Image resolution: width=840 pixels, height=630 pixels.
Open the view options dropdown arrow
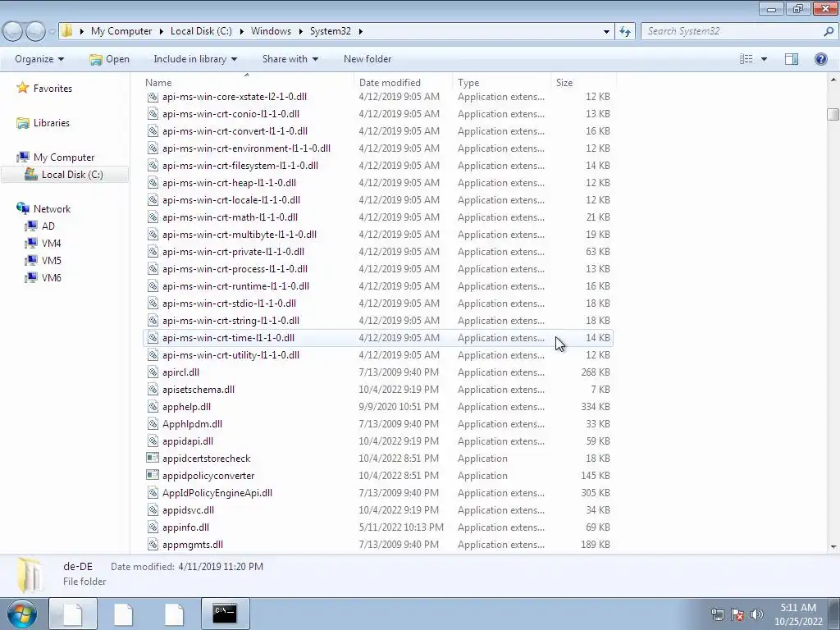click(x=764, y=59)
